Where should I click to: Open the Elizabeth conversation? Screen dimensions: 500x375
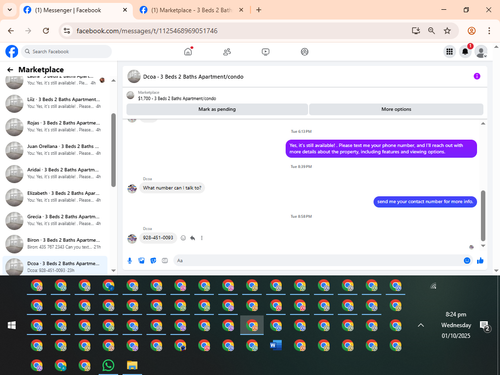click(x=55, y=197)
